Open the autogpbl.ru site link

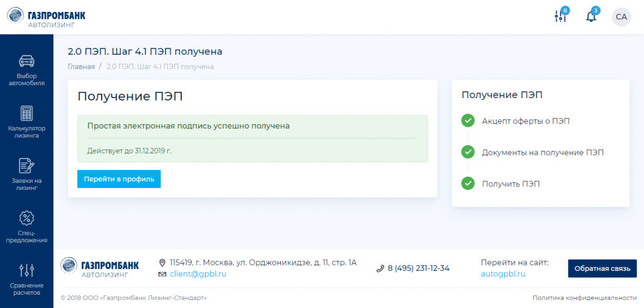(x=503, y=274)
